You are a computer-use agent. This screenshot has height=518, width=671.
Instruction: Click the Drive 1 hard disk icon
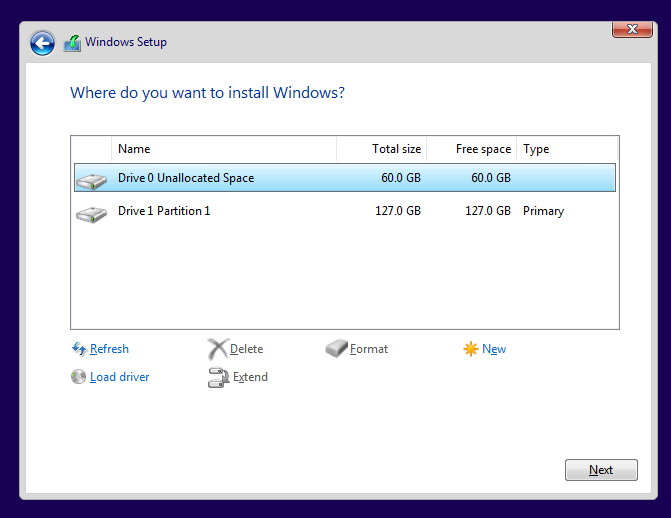92,214
